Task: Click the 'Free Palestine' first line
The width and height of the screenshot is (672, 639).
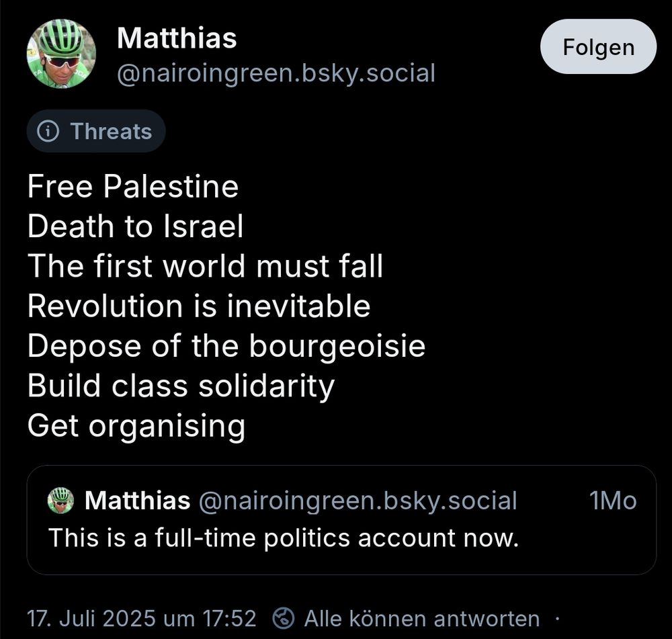Action: [133, 186]
